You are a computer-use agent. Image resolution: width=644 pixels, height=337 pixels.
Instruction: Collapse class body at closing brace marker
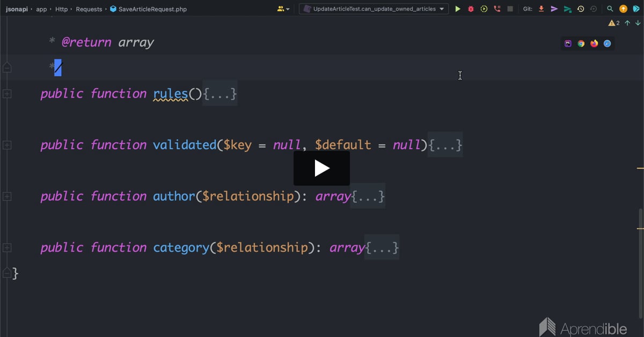(6, 273)
